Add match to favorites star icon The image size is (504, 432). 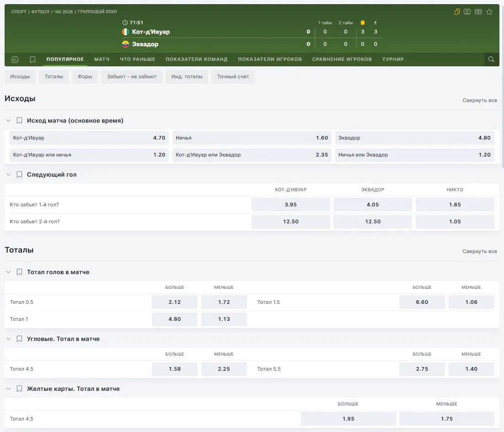pyautogui.click(x=489, y=12)
